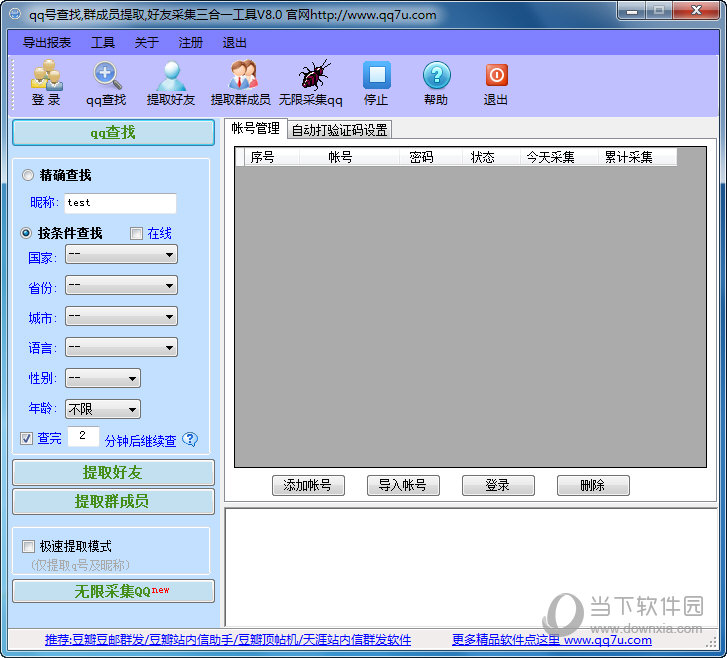Minimize the window
Image resolution: width=727 pixels, height=658 pixels.
pyautogui.click(x=631, y=10)
